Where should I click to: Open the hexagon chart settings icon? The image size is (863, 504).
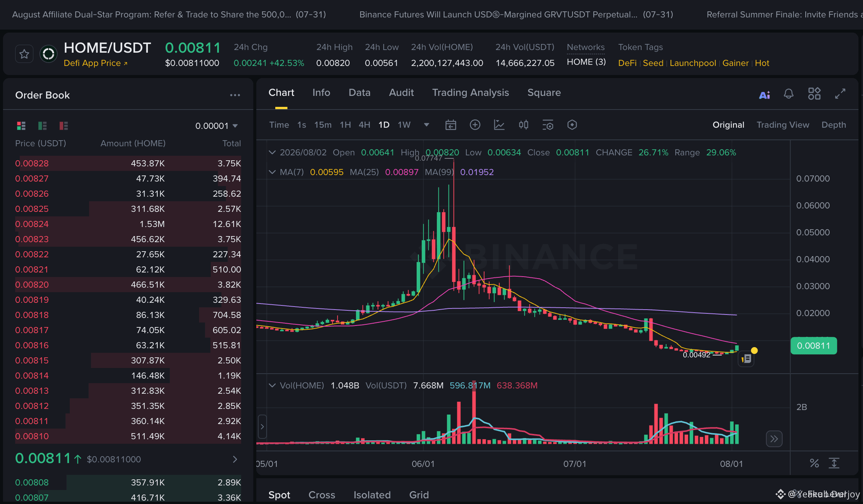572,125
